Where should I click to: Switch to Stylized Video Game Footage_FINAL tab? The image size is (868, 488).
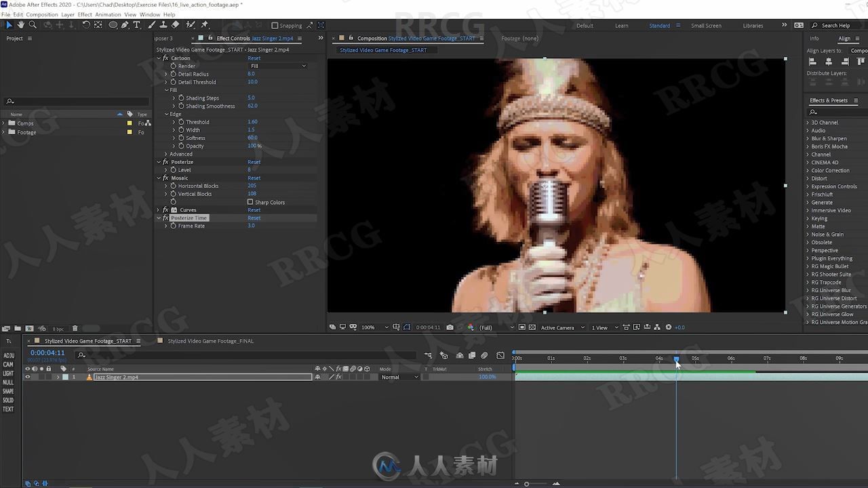click(211, 341)
